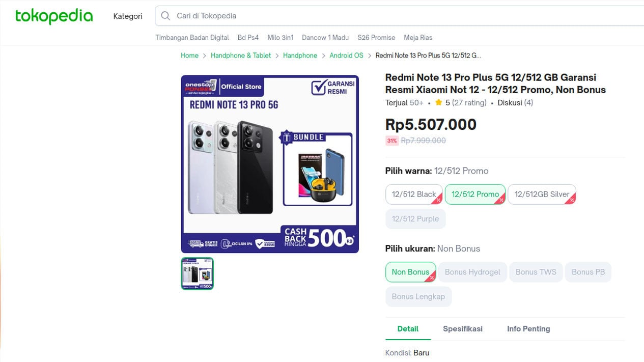The width and height of the screenshot is (644, 362).
Task: Click the breadcrumb chevron after Handphone & Tablet
Action: (277, 55)
